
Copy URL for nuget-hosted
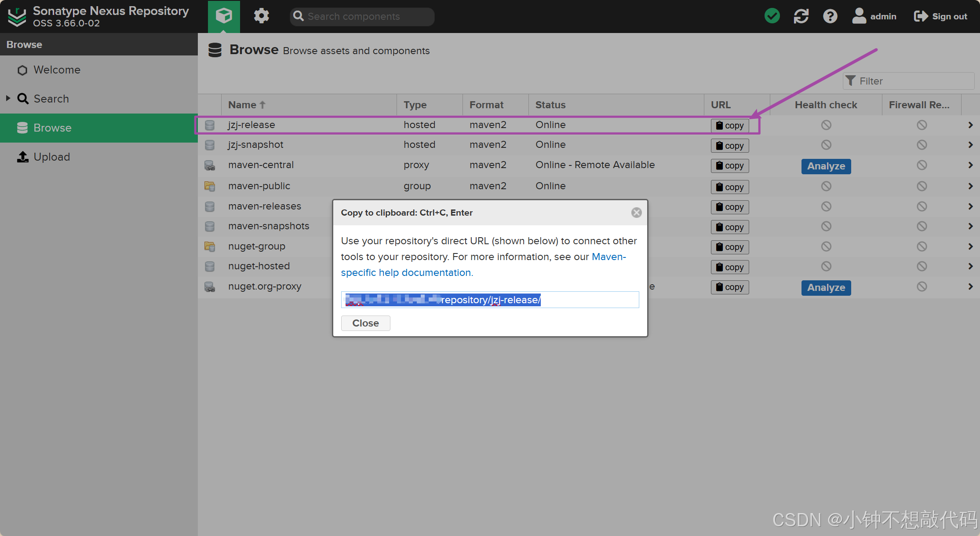[730, 267]
